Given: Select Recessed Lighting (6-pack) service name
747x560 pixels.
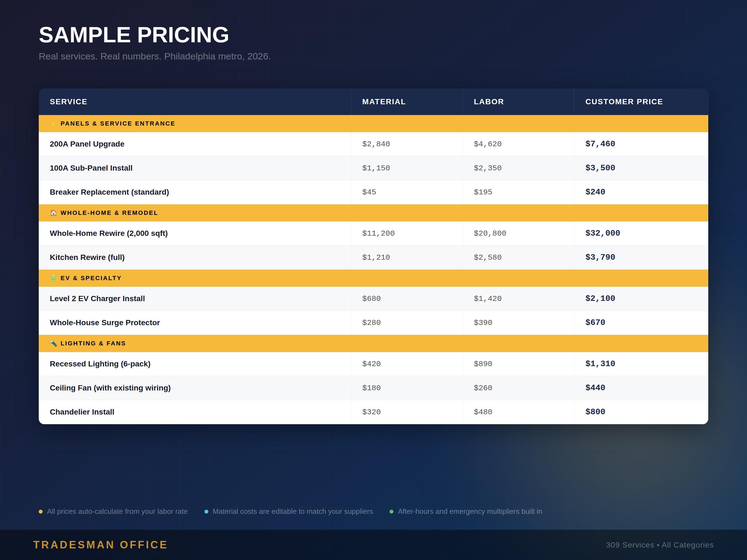Looking at the screenshot, I should (x=100, y=364).
